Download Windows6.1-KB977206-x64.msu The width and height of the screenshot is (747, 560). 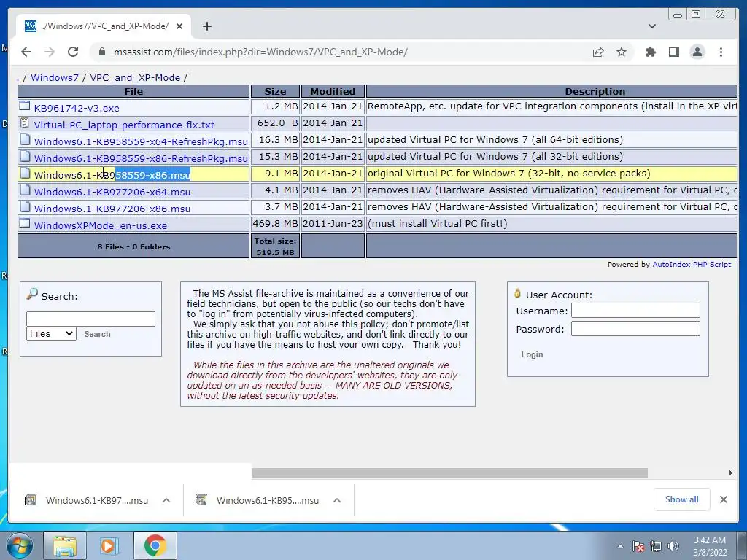pyautogui.click(x=112, y=192)
